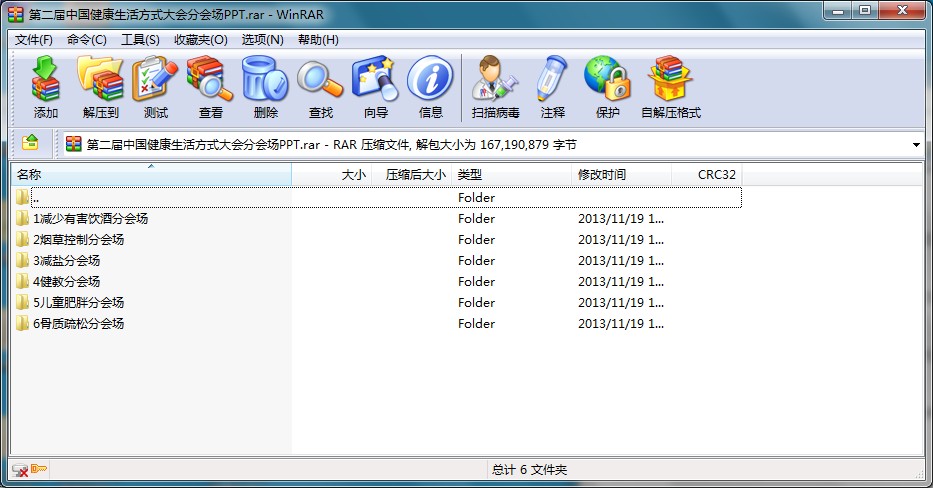This screenshot has width=933, height=488.
Task: Click folder icon of 2烟草控制分会场
Action: pyautogui.click(x=23, y=239)
